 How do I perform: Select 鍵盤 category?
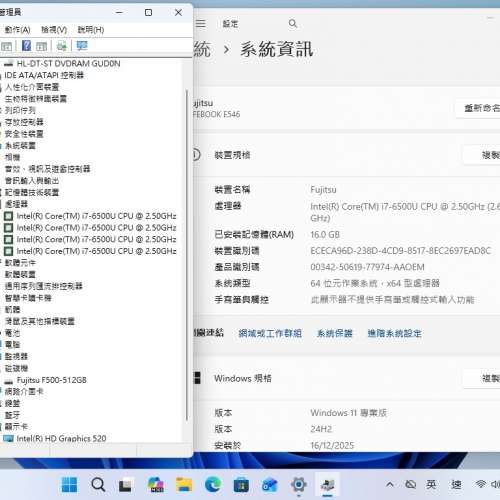[x=12, y=403]
